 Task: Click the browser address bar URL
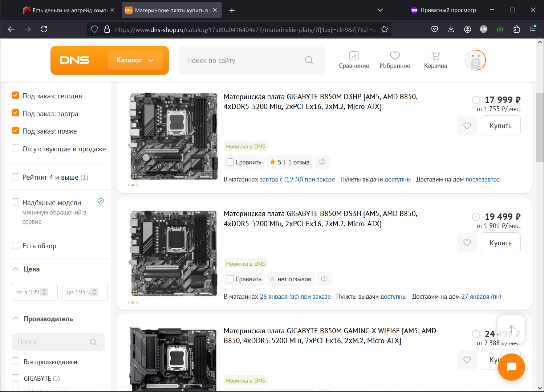245,29
